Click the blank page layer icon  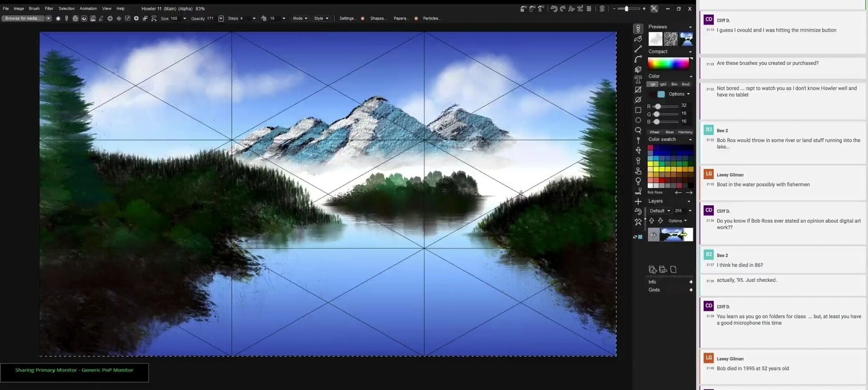673,269
